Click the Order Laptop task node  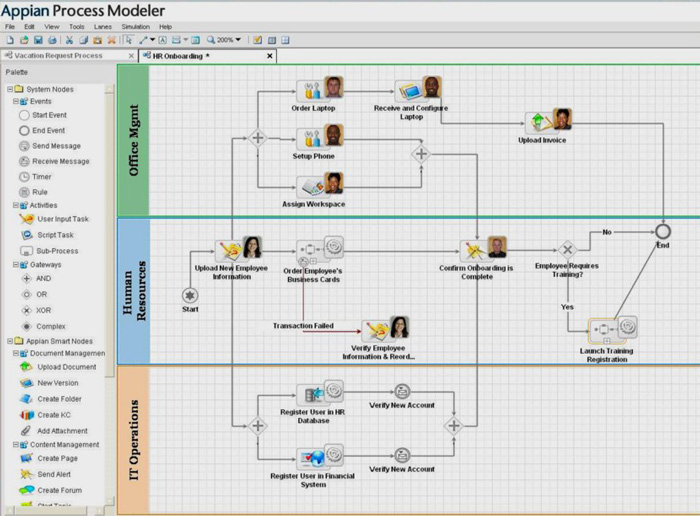pos(320,89)
